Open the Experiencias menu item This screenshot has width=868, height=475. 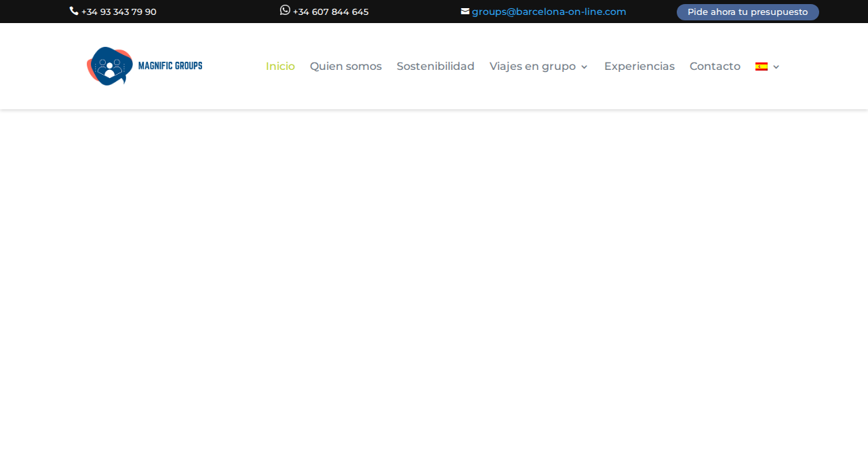coord(639,66)
